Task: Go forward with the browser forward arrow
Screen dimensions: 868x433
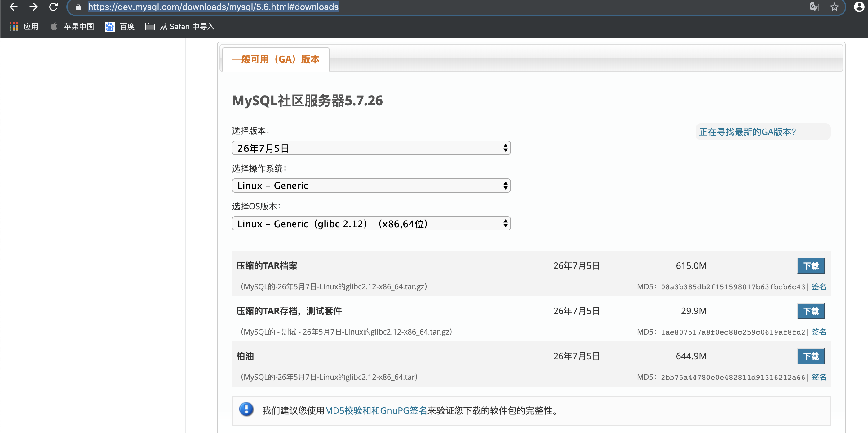Action: (33, 7)
